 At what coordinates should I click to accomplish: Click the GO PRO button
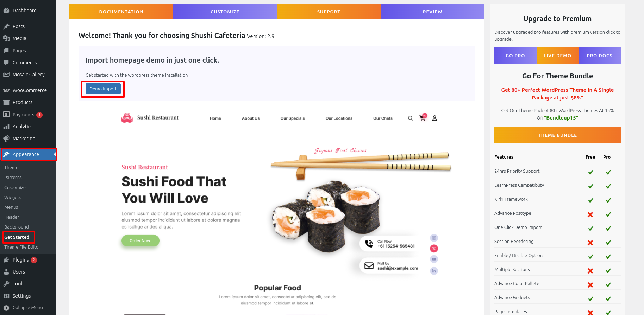[515, 56]
